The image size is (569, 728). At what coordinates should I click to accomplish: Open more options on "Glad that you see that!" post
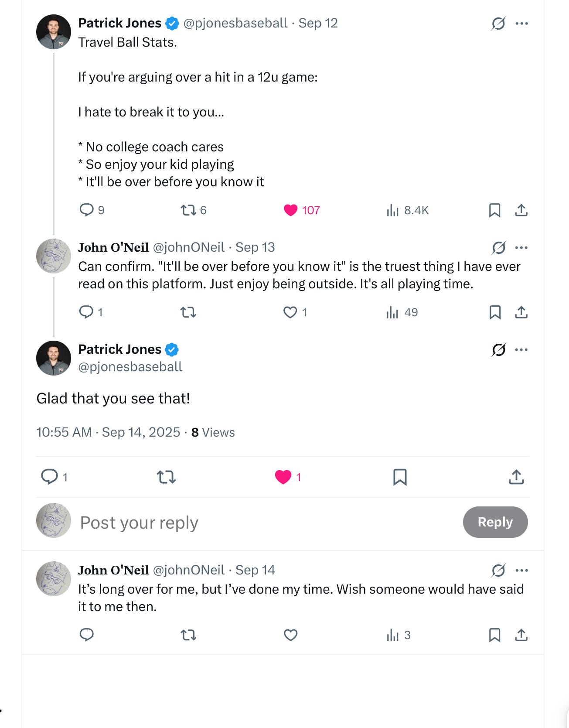click(x=521, y=350)
